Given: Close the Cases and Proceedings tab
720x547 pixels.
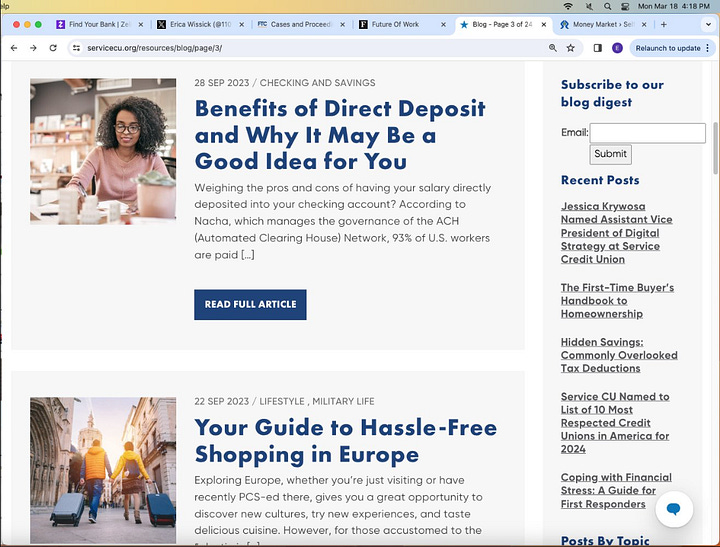Looking at the screenshot, I should click(343, 24).
